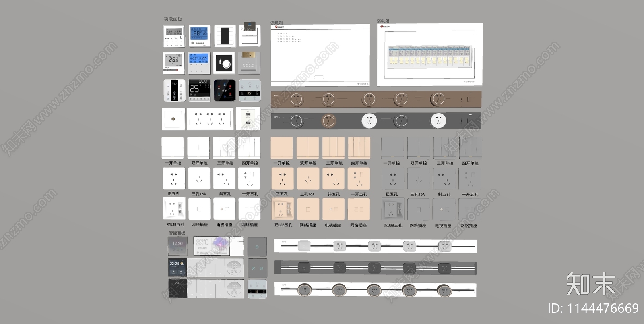Click the 智能面板 heading
This screenshot has height=324, width=644.
point(177,233)
